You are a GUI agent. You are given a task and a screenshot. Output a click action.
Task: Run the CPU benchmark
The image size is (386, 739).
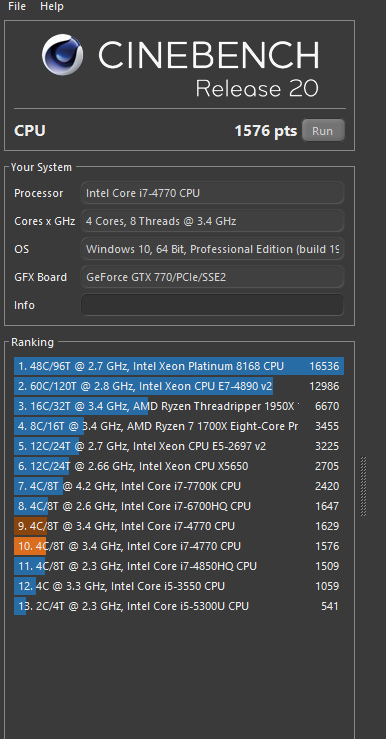323,131
